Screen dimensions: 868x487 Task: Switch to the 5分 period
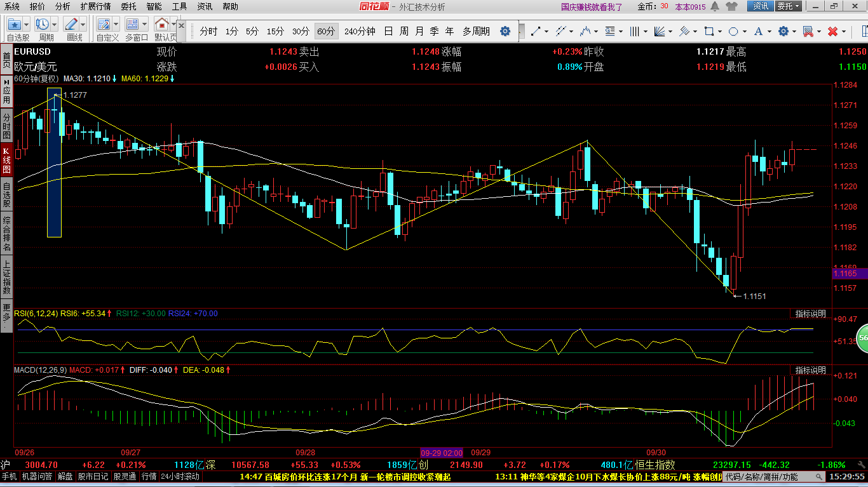click(252, 31)
